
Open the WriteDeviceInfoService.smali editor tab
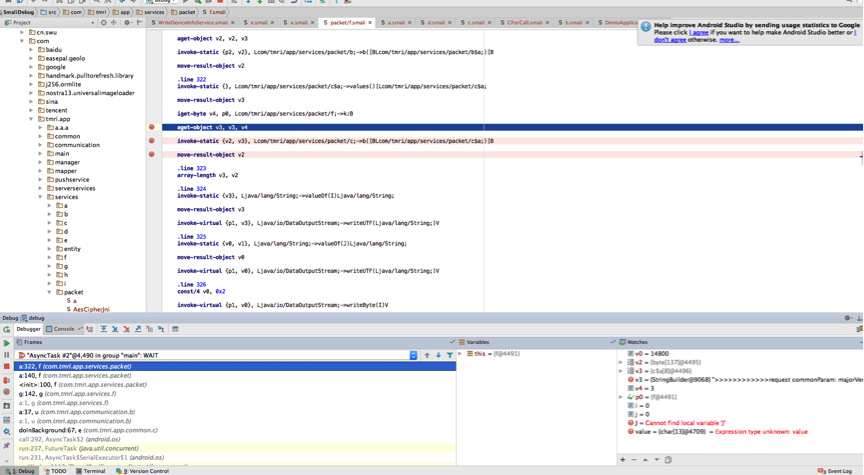(x=192, y=22)
